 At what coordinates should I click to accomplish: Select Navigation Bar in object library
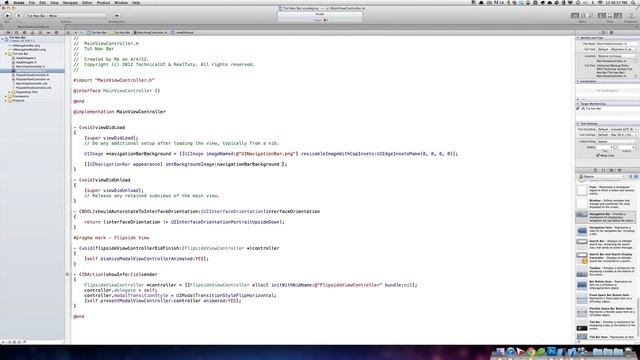click(606, 217)
